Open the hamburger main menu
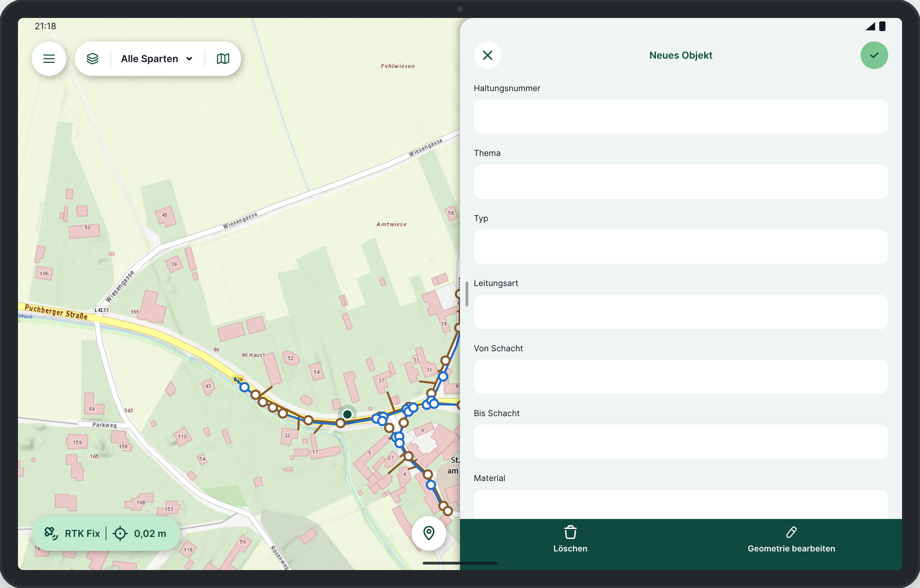Screen dimensions: 920x588 point(49,59)
